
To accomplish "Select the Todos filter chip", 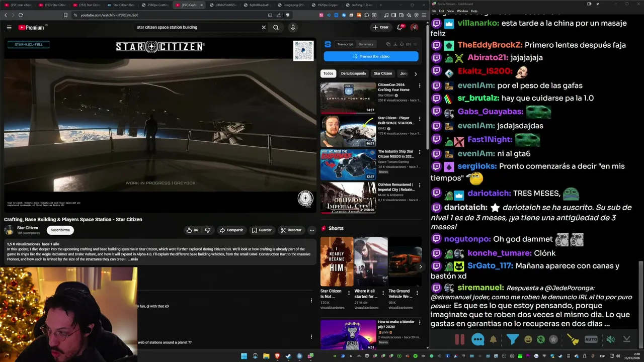I will [328, 73].
